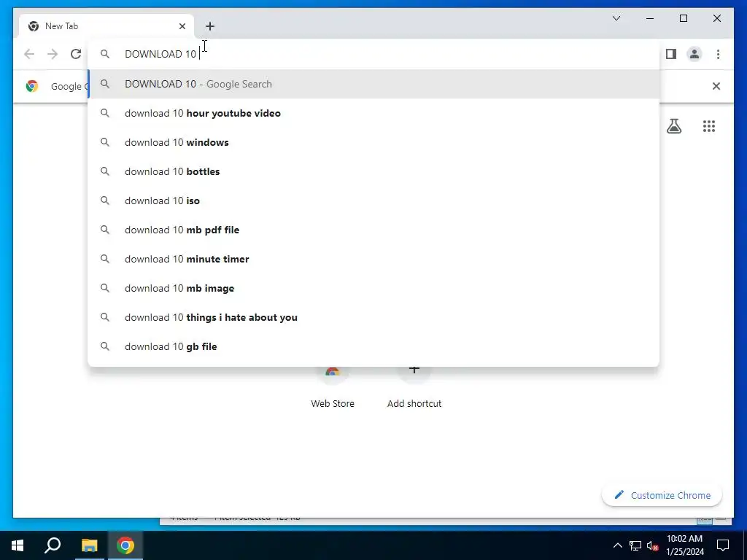Click search icon beside 'download 10 iso'
The height and width of the screenshot is (560, 747).
[x=105, y=201]
